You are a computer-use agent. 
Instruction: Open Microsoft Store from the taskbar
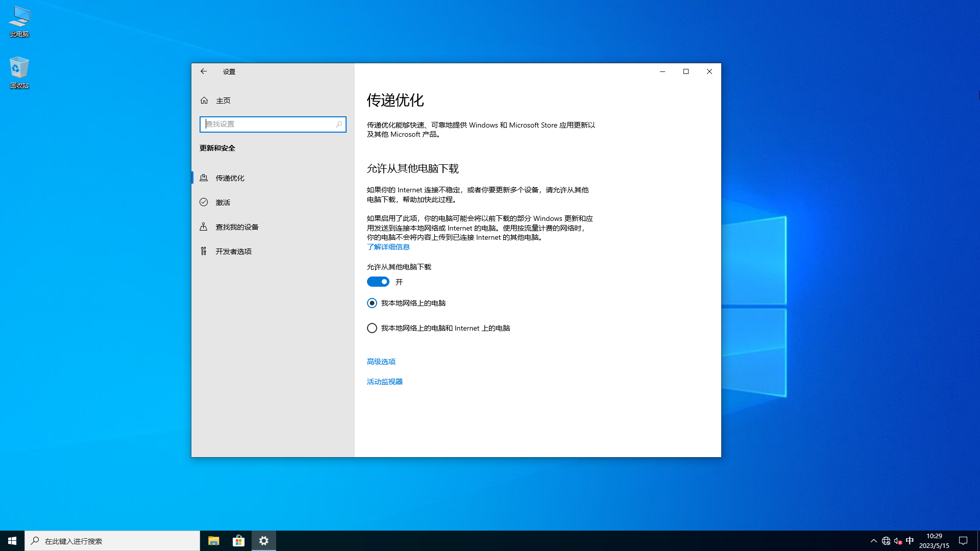click(238, 540)
